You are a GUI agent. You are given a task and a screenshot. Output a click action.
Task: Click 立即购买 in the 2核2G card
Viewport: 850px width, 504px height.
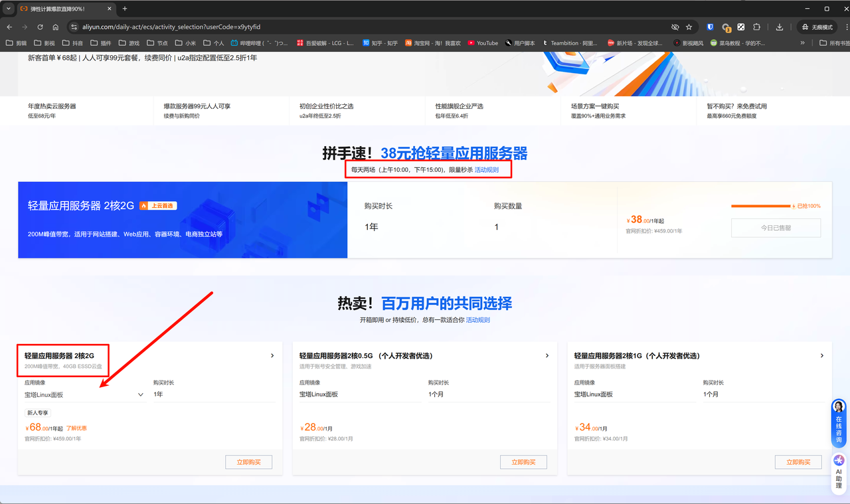249,462
